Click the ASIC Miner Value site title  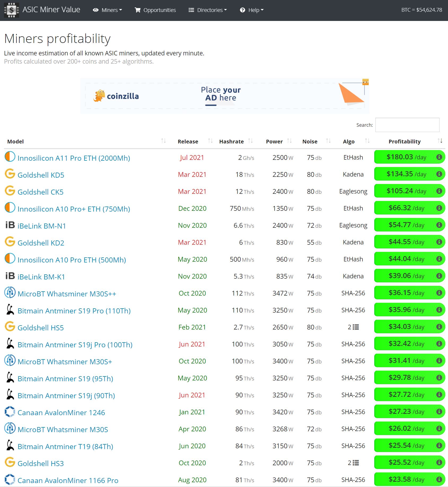(x=51, y=10)
